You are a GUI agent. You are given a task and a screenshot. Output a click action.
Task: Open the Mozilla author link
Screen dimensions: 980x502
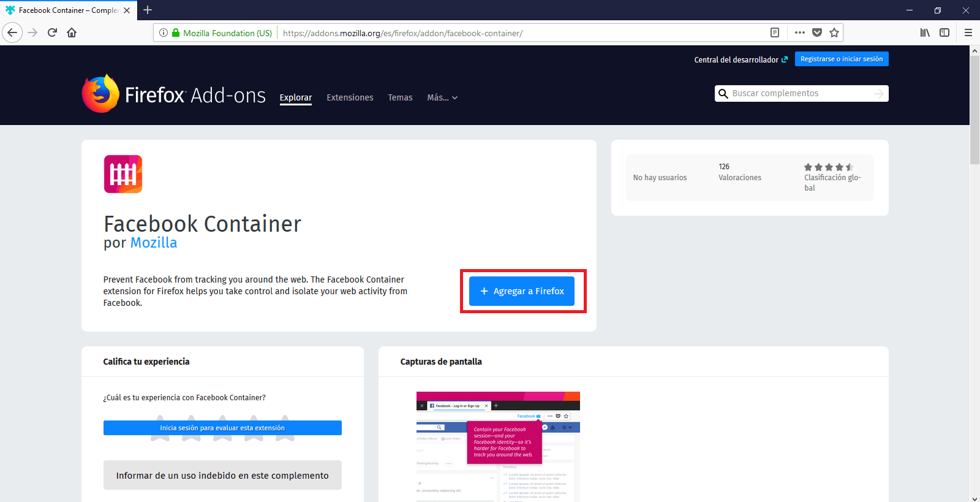pyautogui.click(x=154, y=243)
